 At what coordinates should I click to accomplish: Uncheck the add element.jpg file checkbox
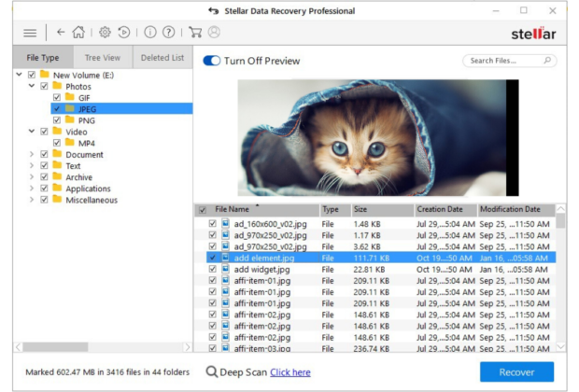(212, 258)
